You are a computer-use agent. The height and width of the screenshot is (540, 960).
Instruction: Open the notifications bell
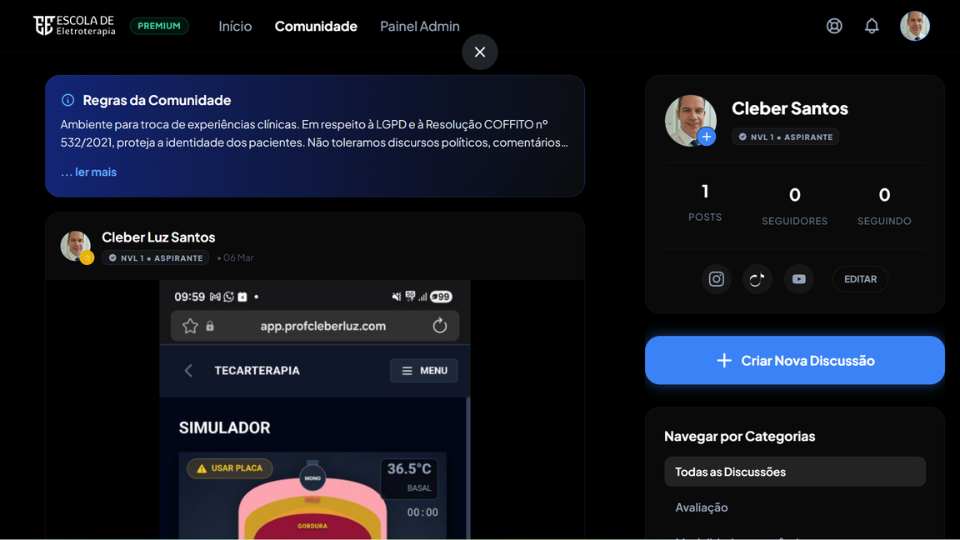click(872, 26)
